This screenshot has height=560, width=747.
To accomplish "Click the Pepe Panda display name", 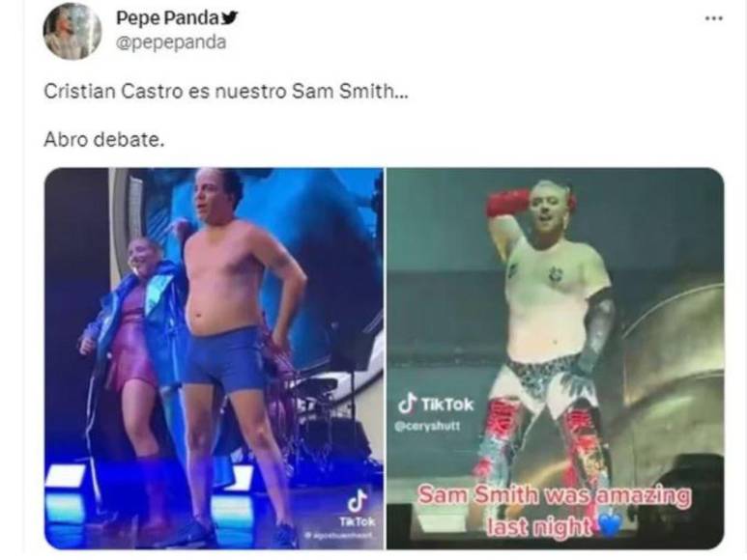I will pos(167,17).
